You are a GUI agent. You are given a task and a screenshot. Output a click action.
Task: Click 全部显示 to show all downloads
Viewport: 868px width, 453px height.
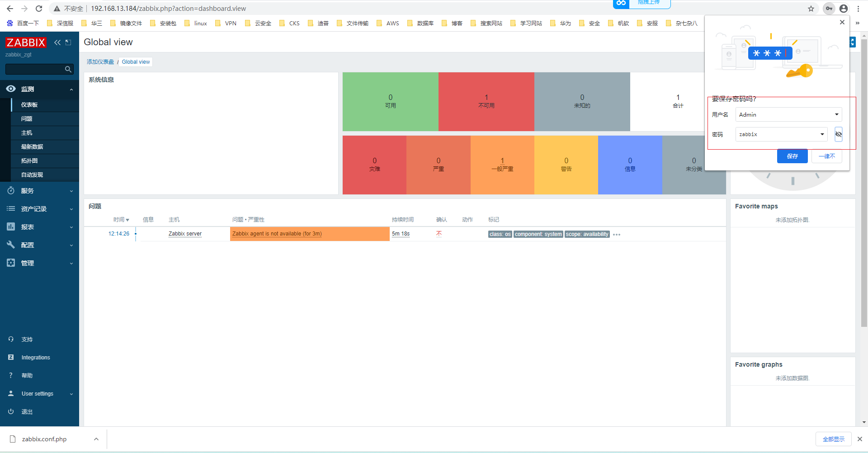pyautogui.click(x=834, y=439)
